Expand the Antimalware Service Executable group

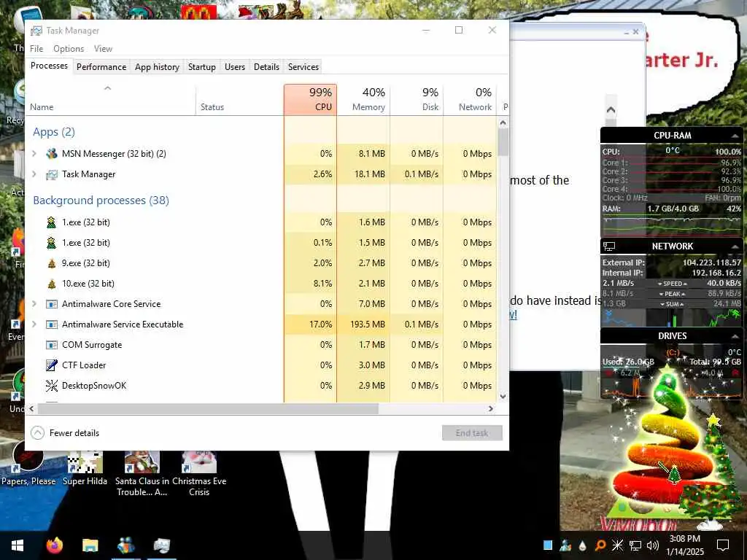point(34,324)
